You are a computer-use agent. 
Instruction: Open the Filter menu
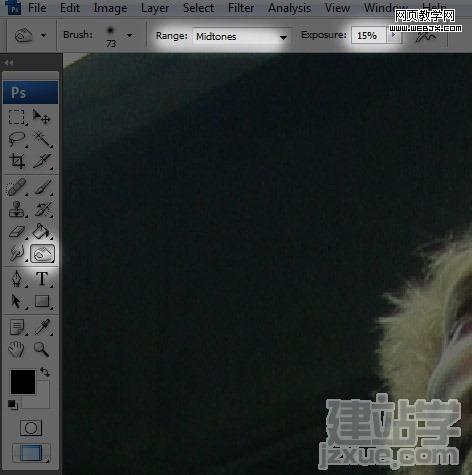pyautogui.click(x=241, y=8)
